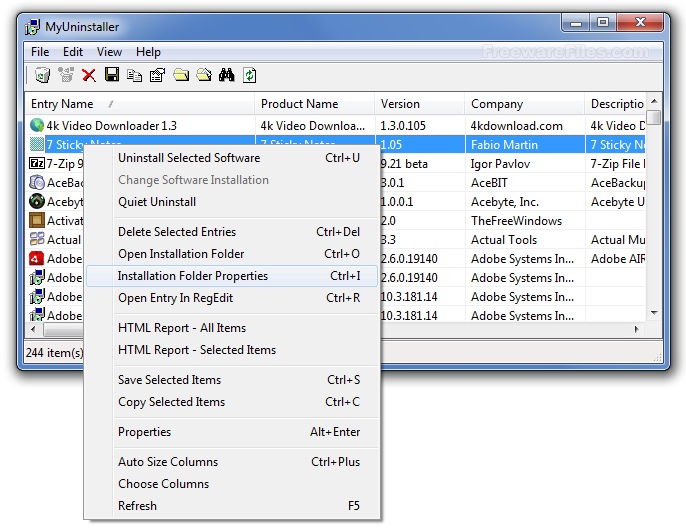Click the Quiet Uninstall toolbar icon
Screen dimensions: 686x528
66,75
